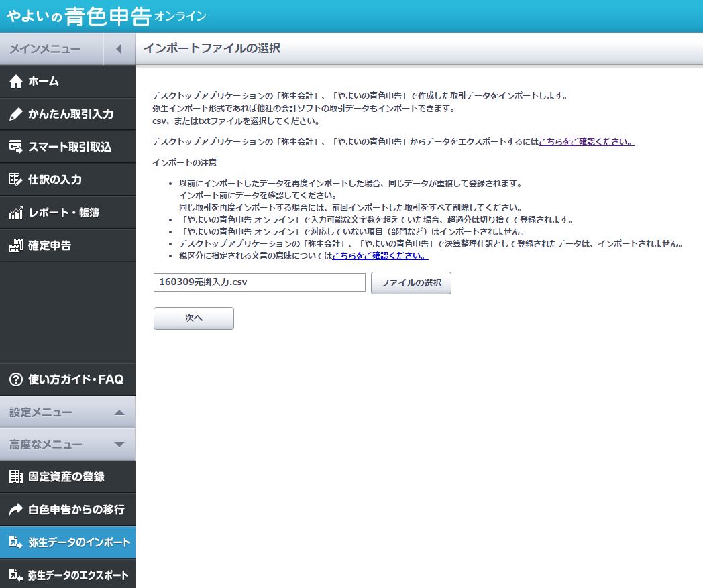Click the import icon for 弥生データのインポート

click(15, 542)
